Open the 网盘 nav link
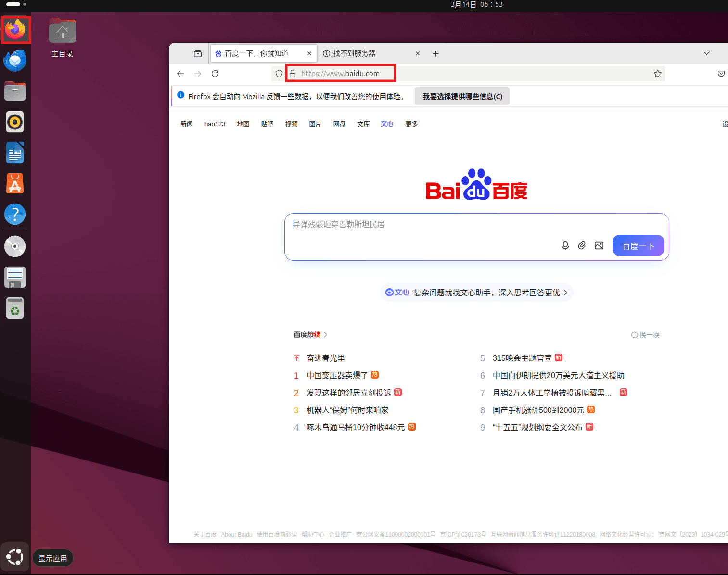The width and height of the screenshot is (728, 575). (339, 124)
